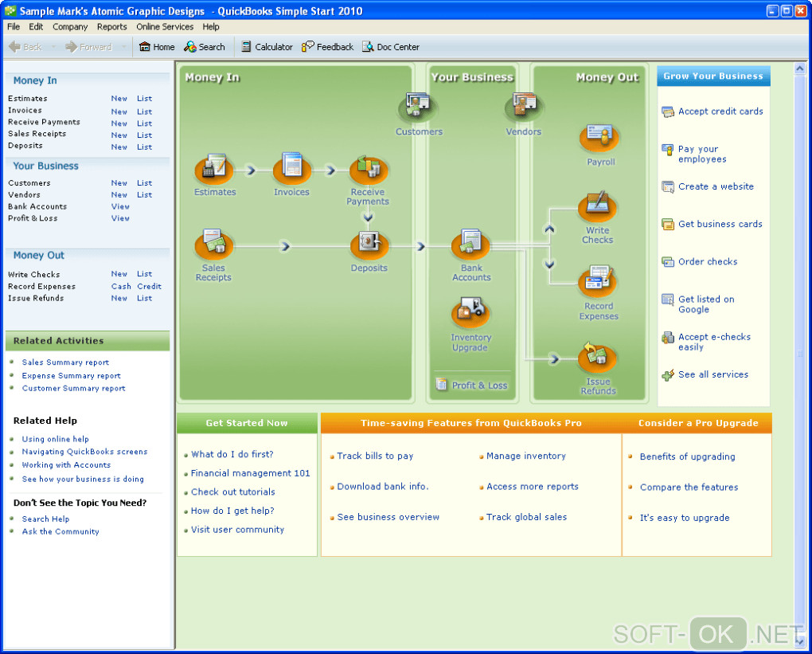Click List next to Deposits
Viewport: 812px width, 654px height.
144,147
